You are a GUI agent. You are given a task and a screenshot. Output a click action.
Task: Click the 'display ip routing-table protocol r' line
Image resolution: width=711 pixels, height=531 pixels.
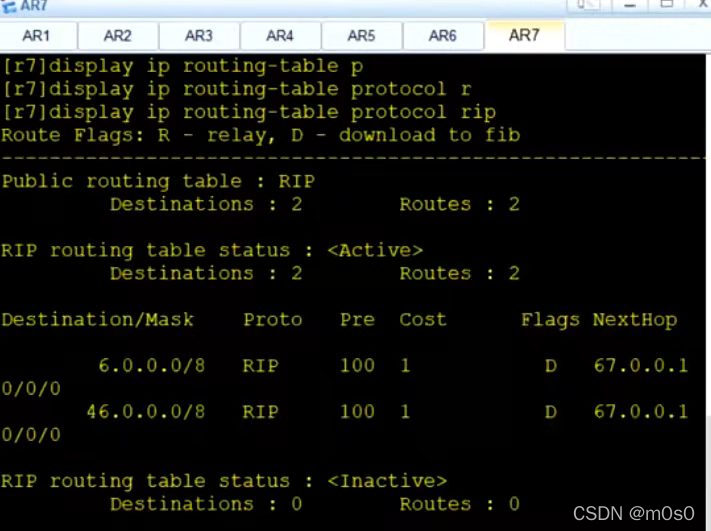[x=237, y=89]
